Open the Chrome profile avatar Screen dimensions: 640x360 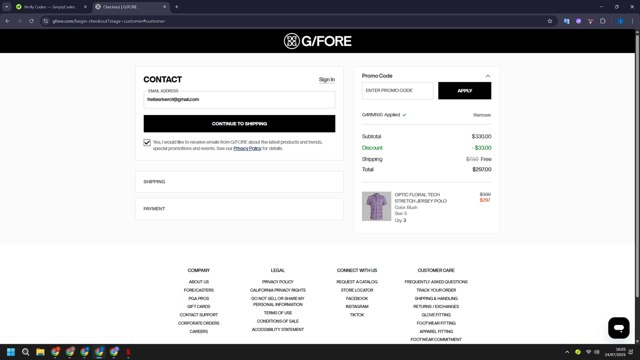pos(620,21)
